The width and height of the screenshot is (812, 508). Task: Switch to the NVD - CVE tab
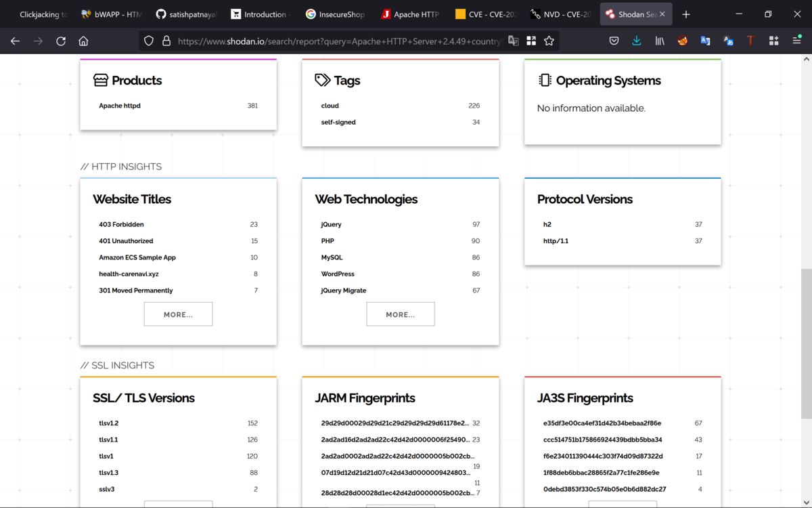(560, 14)
